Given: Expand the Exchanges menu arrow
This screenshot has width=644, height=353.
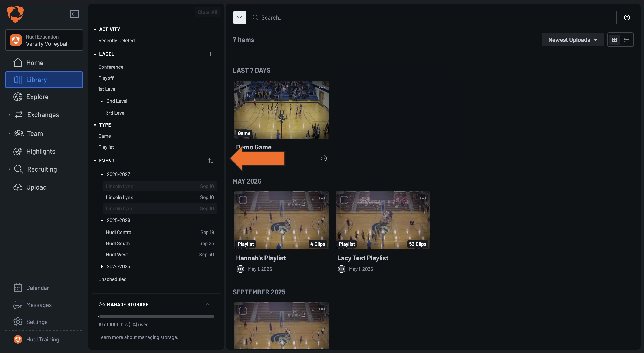Looking at the screenshot, I should (x=9, y=115).
